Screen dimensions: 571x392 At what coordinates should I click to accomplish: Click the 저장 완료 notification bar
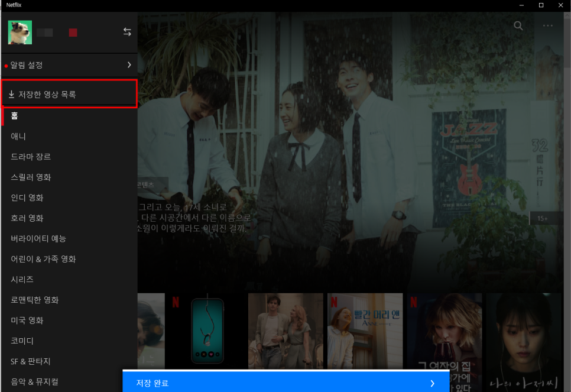coord(286,383)
